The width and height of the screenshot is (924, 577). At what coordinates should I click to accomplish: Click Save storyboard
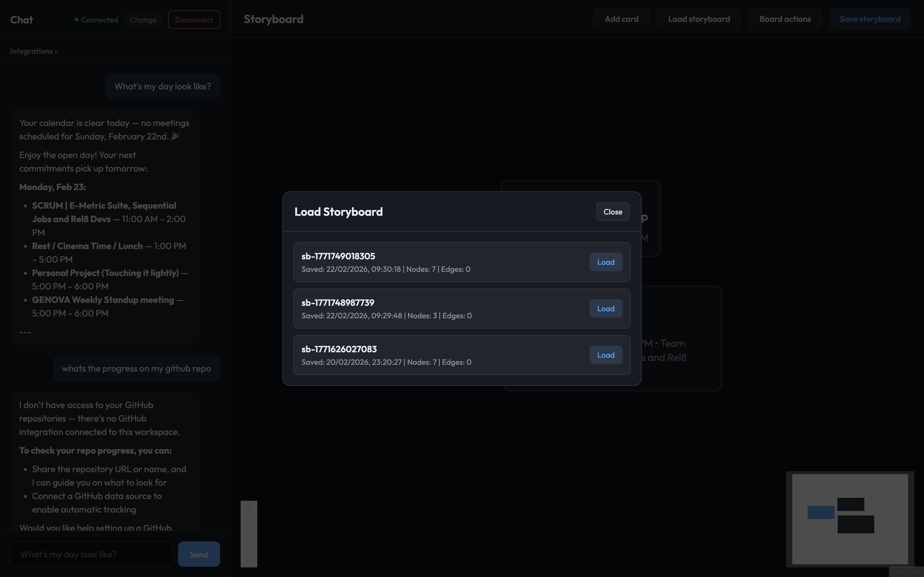click(870, 19)
